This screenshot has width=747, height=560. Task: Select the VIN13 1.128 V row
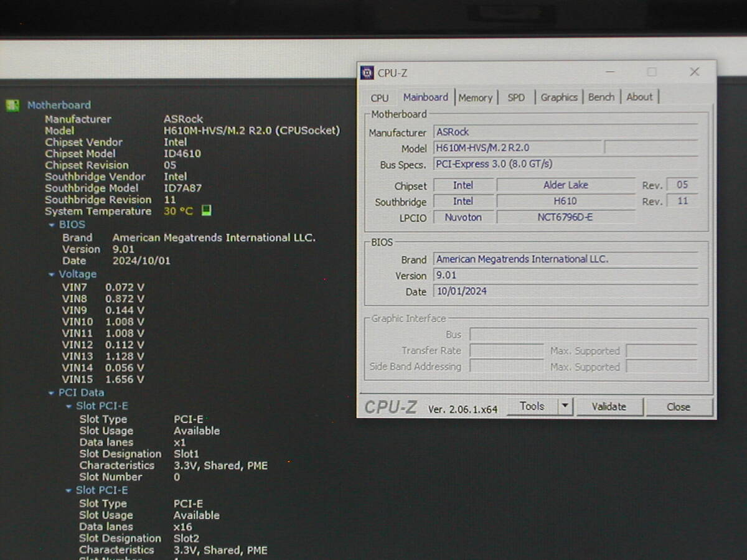[103, 356]
